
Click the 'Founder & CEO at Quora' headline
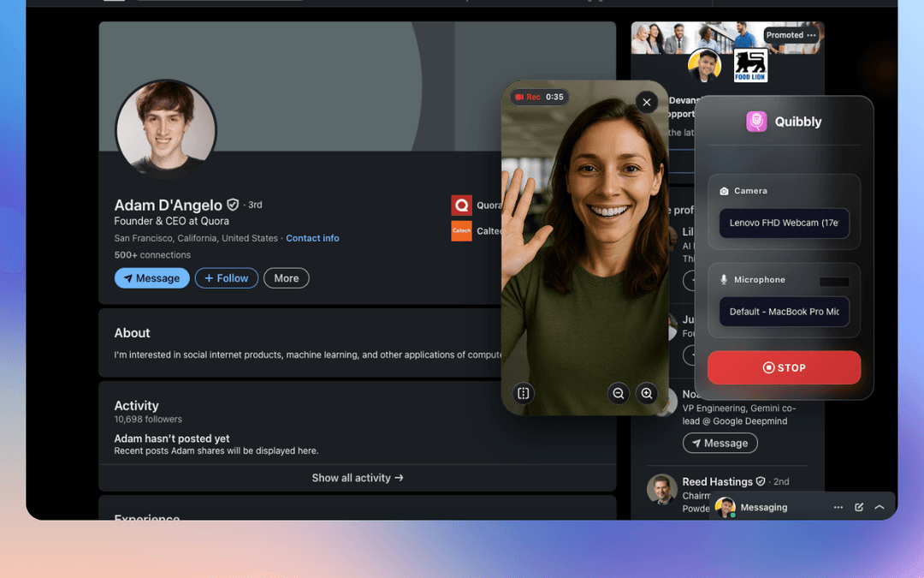(x=171, y=221)
